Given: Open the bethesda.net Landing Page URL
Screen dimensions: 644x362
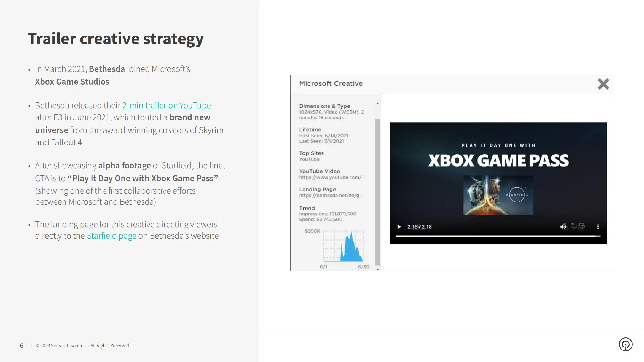Looking at the screenshot, I should point(331,195).
